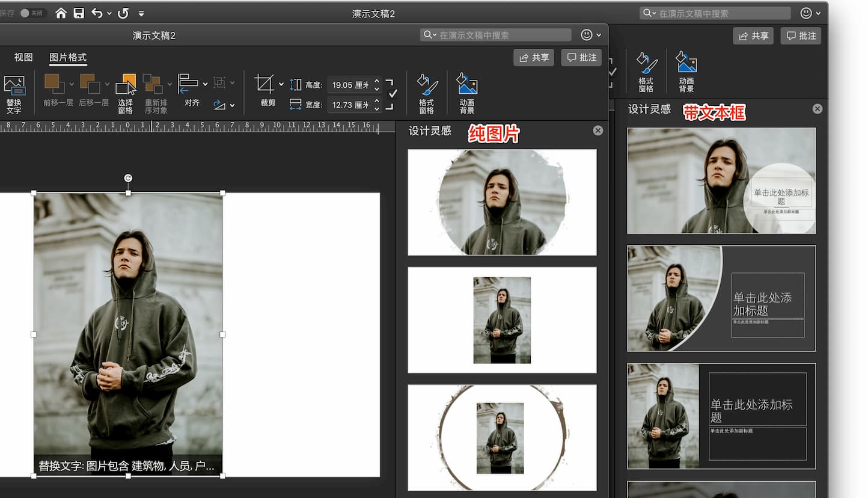Click the front window smiley feedback icon

tap(587, 35)
